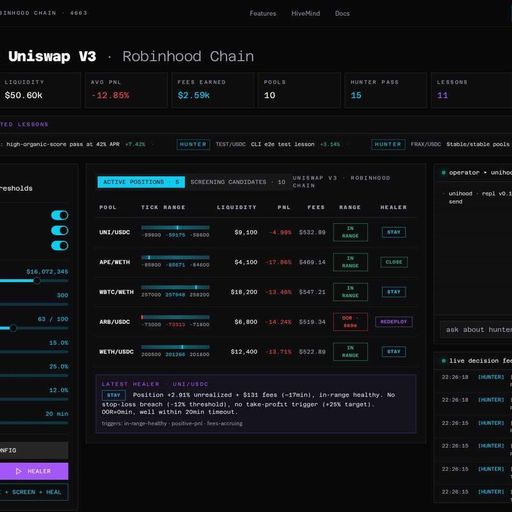Click the FEES column header
512x512 pixels.
click(x=316, y=207)
